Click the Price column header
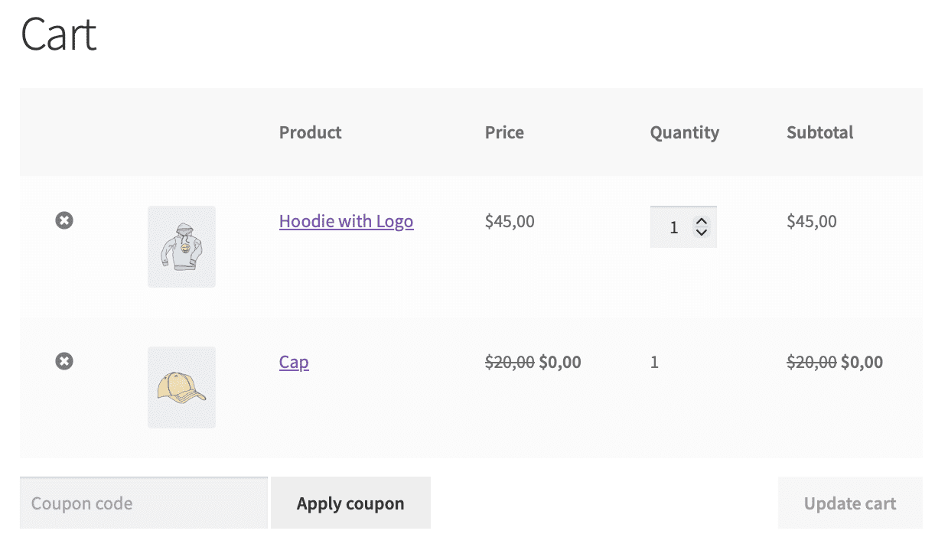Image resolution: width=935 pixels, height=560 pixels. (504, 132)
